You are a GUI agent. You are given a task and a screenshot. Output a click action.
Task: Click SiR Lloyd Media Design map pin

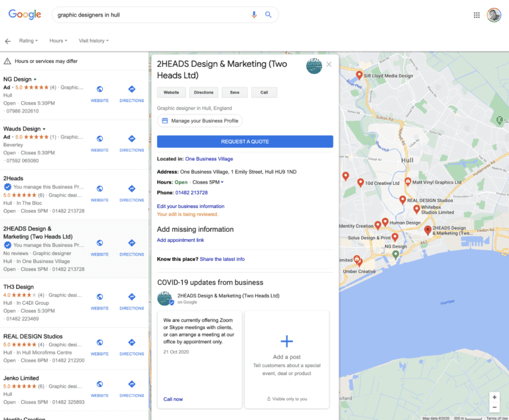pyautogui.click(x=359, y=75)
